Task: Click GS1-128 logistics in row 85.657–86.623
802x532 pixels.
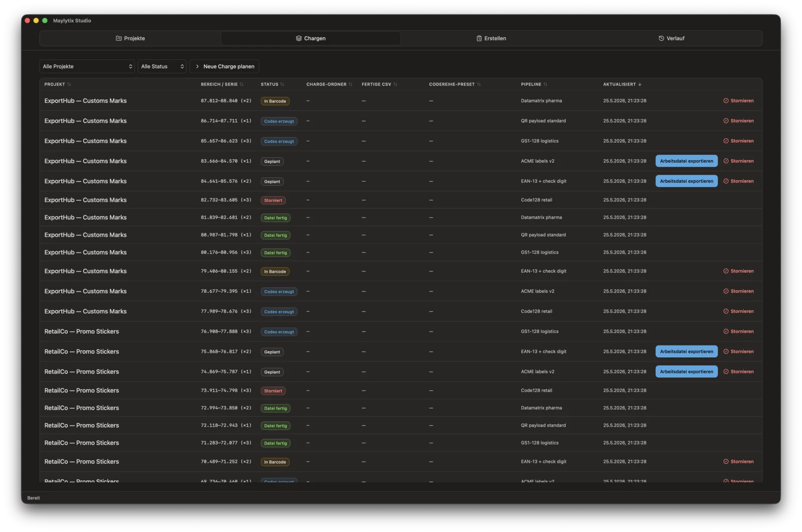Action: click(539, 141)
